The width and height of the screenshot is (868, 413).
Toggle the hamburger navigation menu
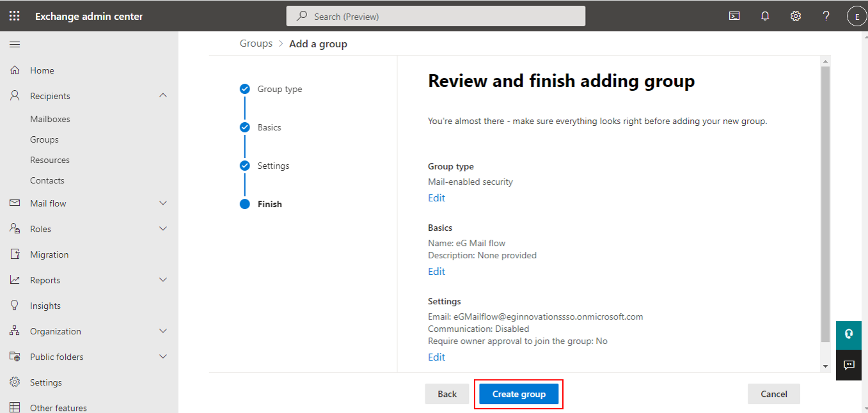tap(14, 44)
